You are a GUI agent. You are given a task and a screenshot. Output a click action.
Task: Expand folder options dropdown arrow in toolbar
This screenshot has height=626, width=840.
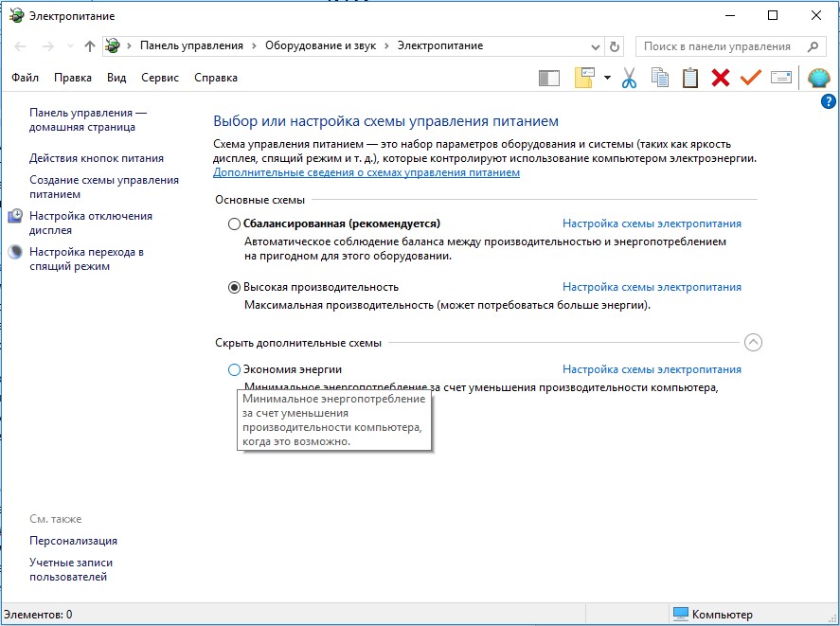coord(607,78)
